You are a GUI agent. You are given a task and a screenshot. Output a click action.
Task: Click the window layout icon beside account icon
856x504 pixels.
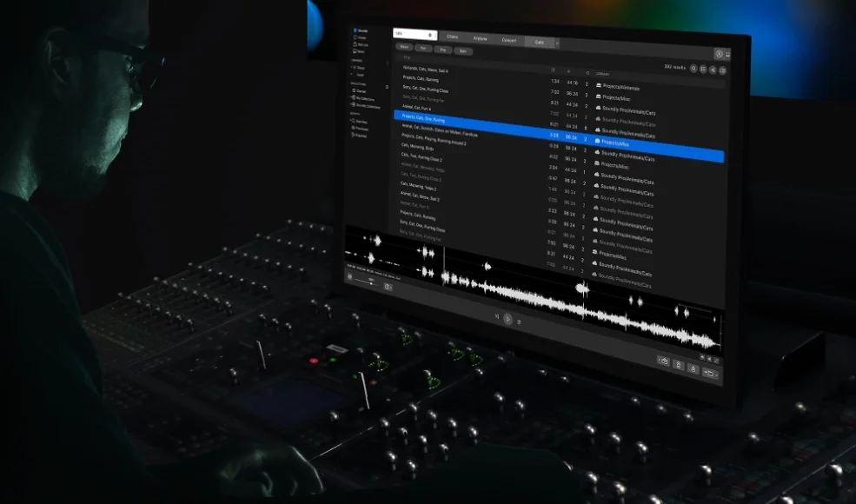coord(727,54)
